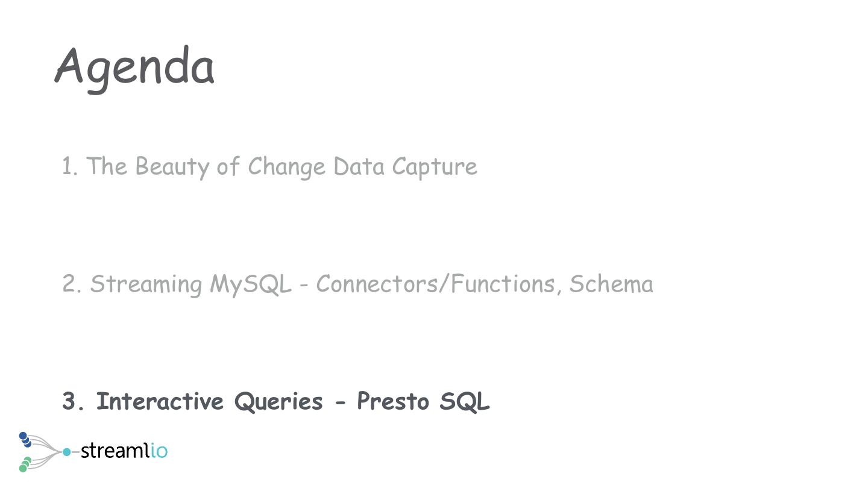The image size is (868, 488).
Task: Click the words 'Change Data Capture'
Action: click(x=362, y=166)
